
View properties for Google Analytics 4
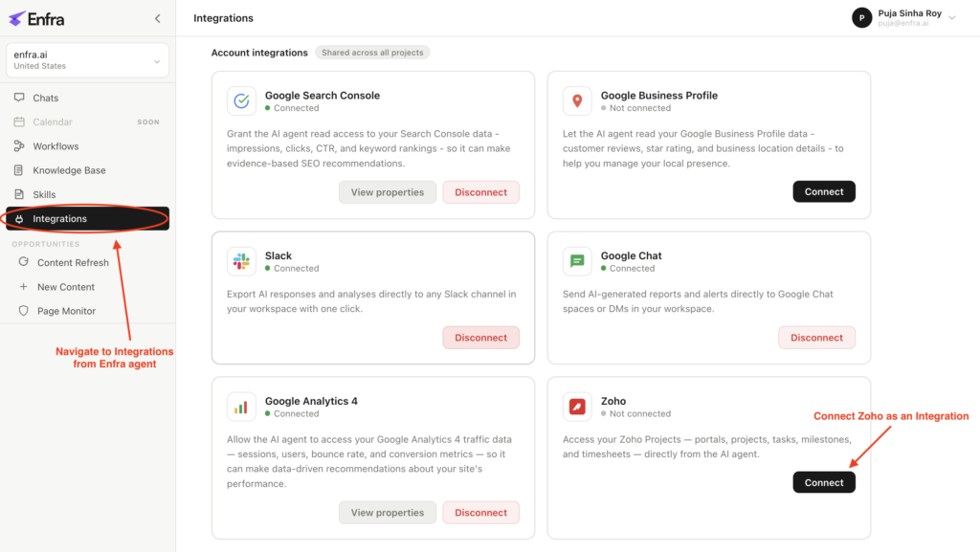point(388,513)
